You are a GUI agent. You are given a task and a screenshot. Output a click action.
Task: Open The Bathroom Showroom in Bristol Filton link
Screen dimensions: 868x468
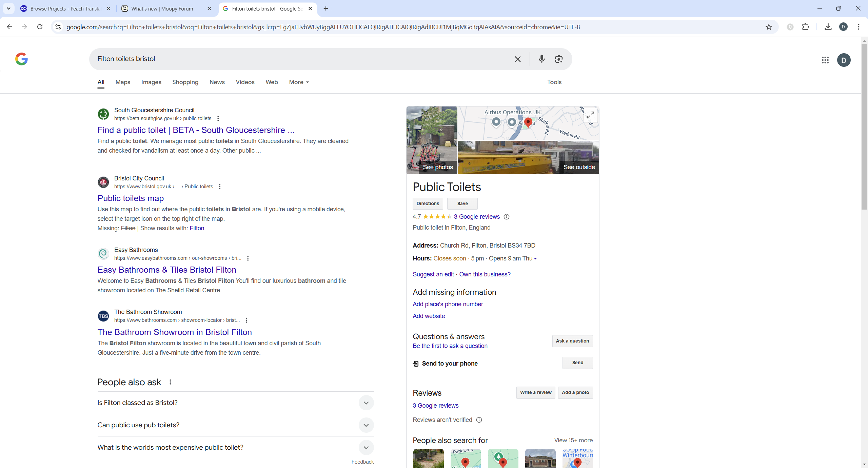click(175, 332)
